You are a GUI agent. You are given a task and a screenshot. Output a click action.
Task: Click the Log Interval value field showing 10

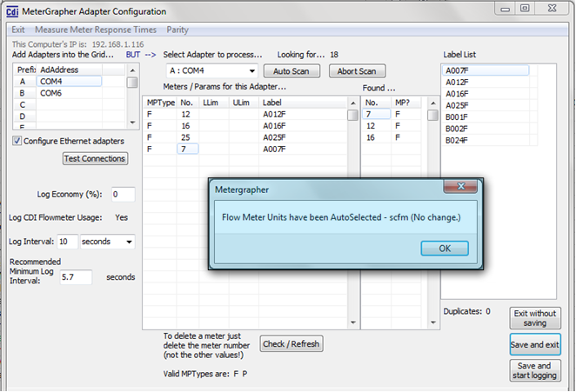(x=68, y=242)
